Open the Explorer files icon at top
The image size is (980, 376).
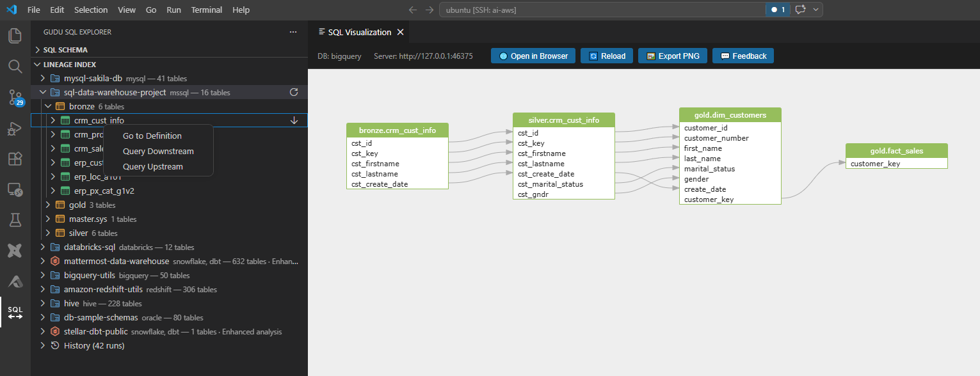(15, 35)
